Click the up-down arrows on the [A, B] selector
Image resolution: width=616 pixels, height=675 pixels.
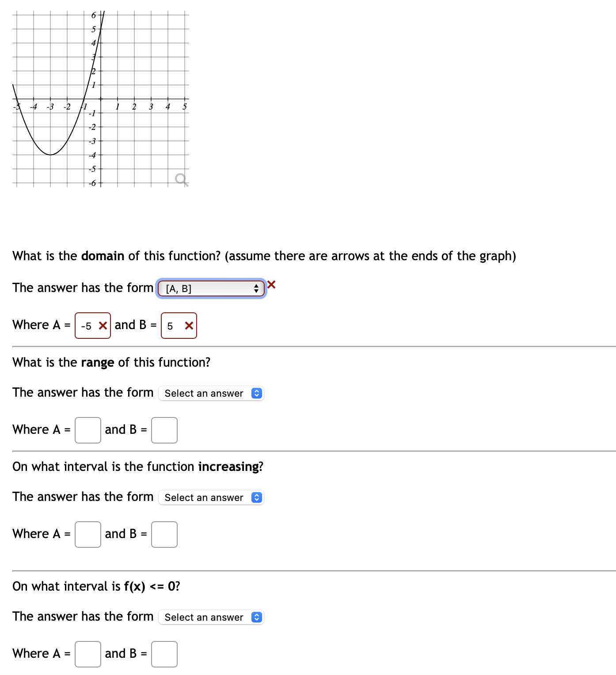point(256,288)
